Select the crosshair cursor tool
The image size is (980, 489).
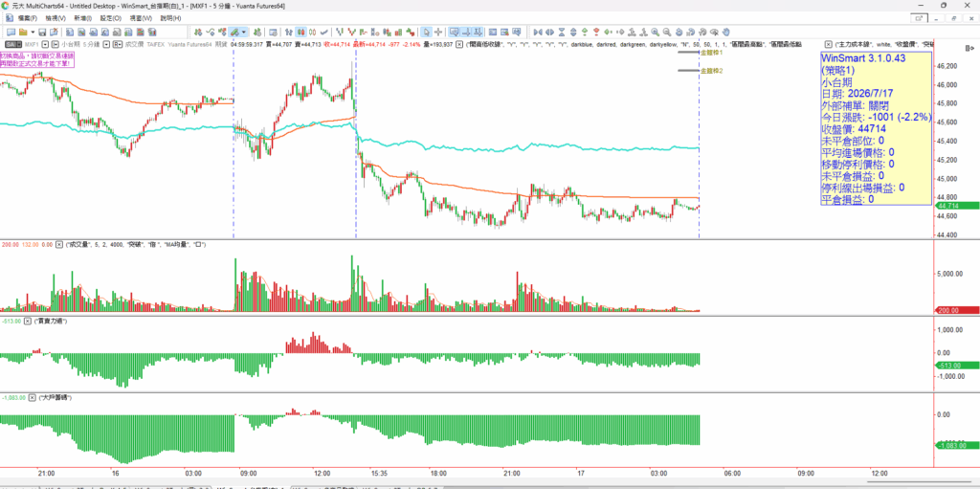pos(438,32)
